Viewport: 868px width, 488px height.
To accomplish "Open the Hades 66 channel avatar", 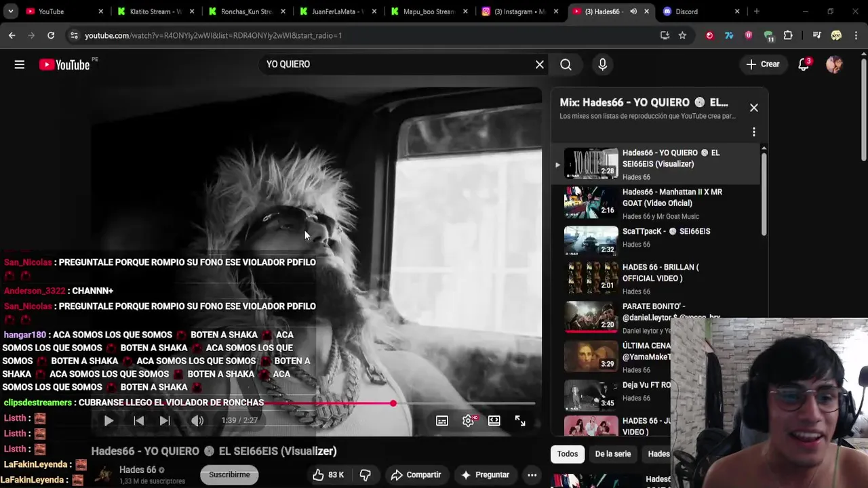I will (103, 475).
